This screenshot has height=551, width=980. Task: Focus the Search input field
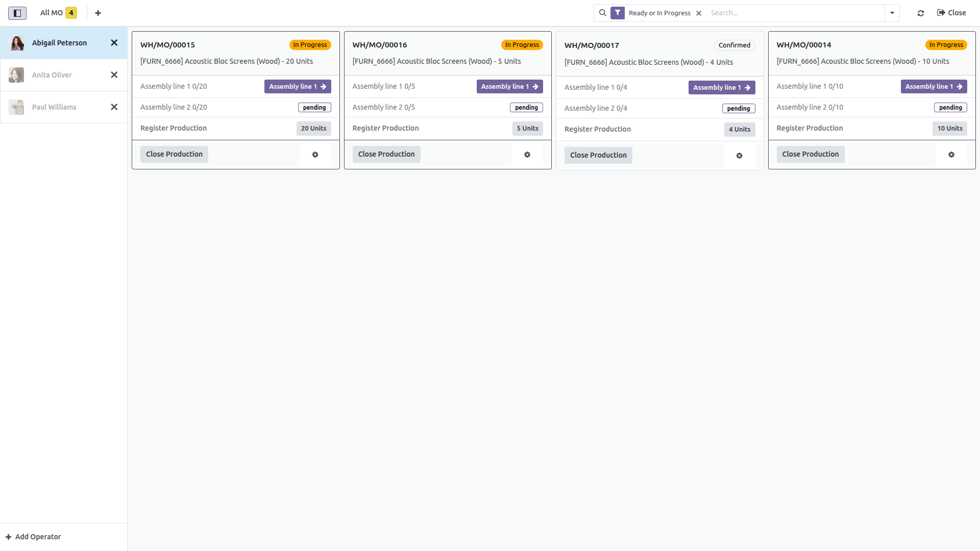click(795, 13)
